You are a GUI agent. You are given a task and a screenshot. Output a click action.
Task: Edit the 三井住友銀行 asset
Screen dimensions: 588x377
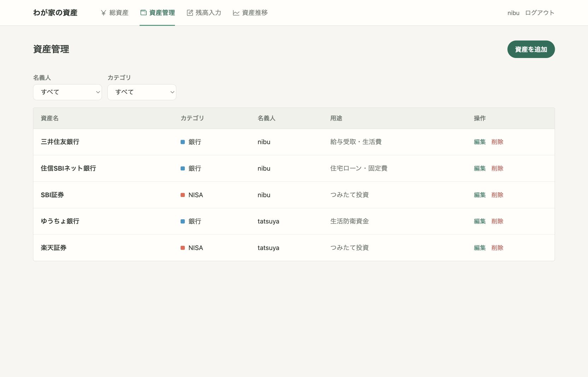[480, 142]
